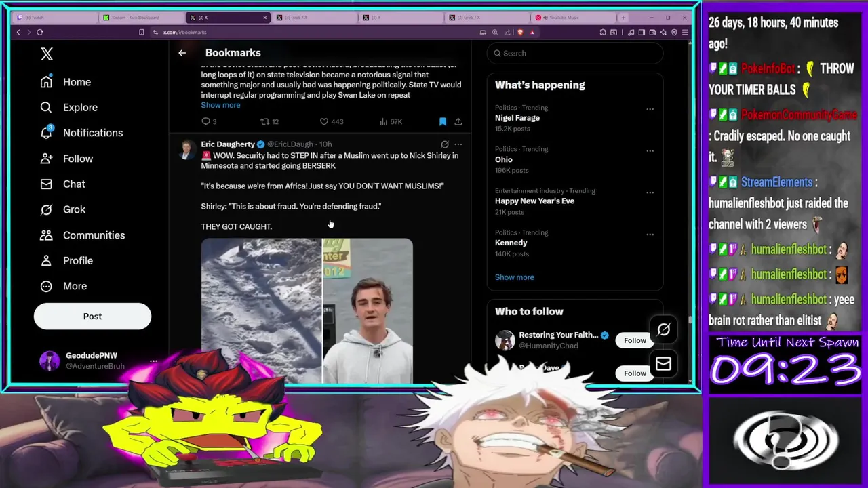
Task: Switch to the first Grok / X tab
Action: pos(315,17)
